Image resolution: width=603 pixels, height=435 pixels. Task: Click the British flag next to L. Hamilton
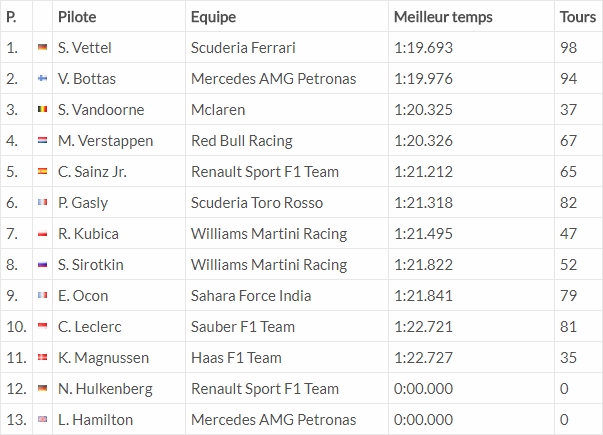(x=42, y=420)
